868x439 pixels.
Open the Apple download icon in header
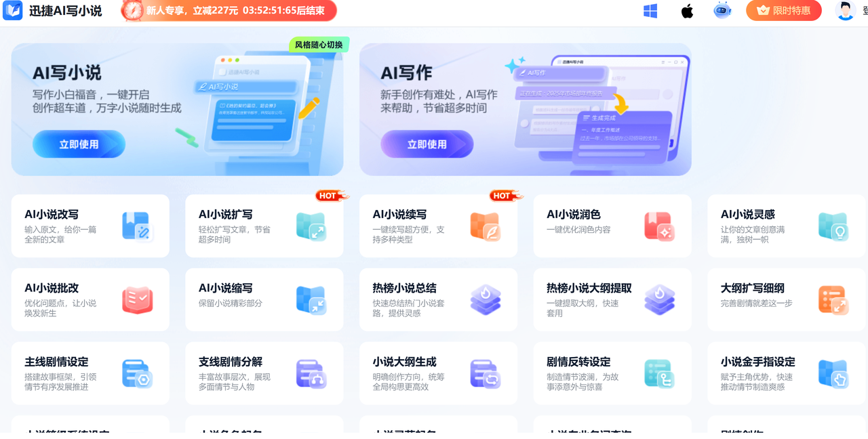tap(687, 11)
